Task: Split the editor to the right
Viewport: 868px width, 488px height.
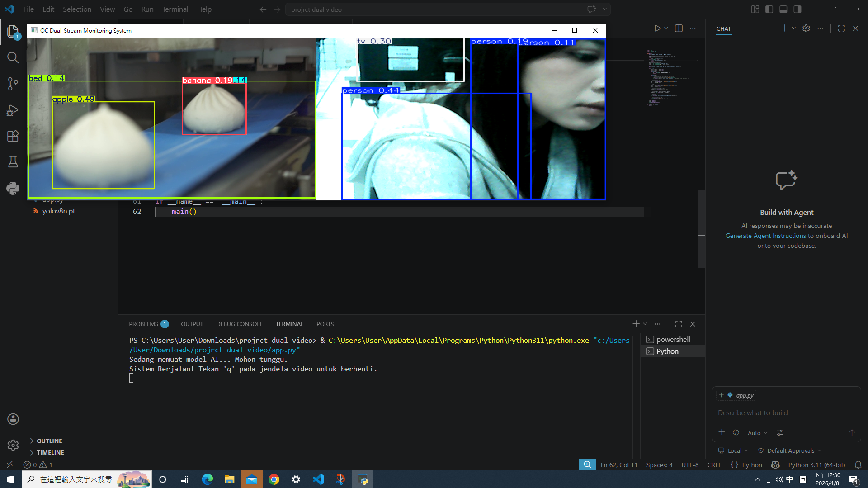Action: tap(679, 28)
